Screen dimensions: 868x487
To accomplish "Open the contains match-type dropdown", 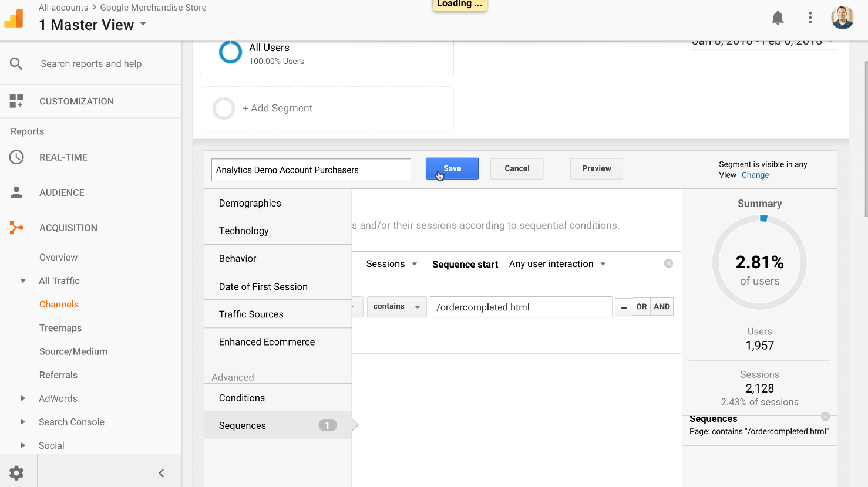I will 397,307.
